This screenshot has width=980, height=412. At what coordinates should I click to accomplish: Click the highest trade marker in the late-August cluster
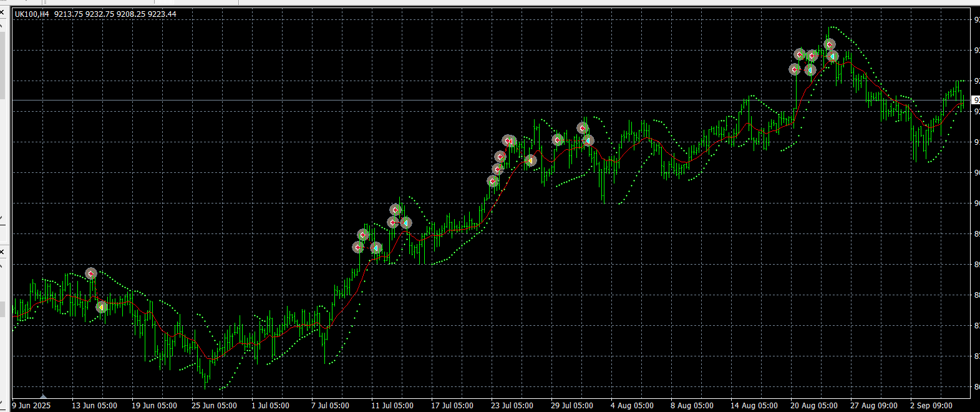(830, 44)
